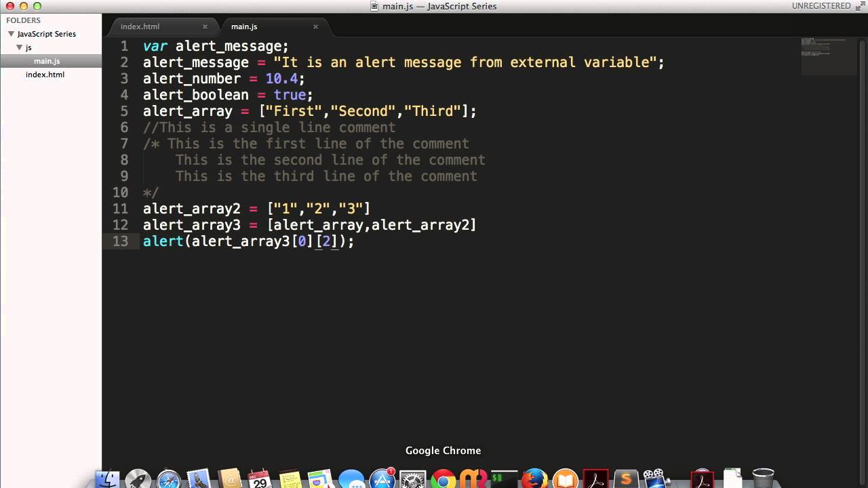Open Finder from the dock
The width and height of the screenshot is (868, 488).
pos(107,479)
